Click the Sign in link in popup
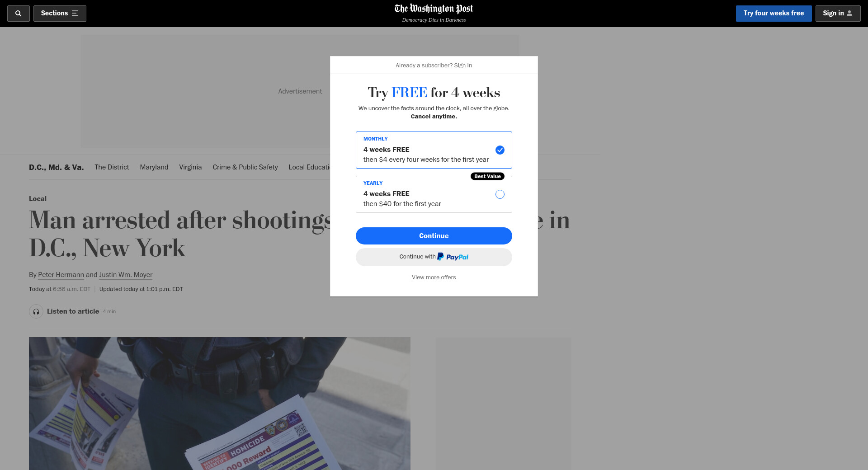Screen dimensions: 868x470 pyautogui.click(x=462, y=66)
